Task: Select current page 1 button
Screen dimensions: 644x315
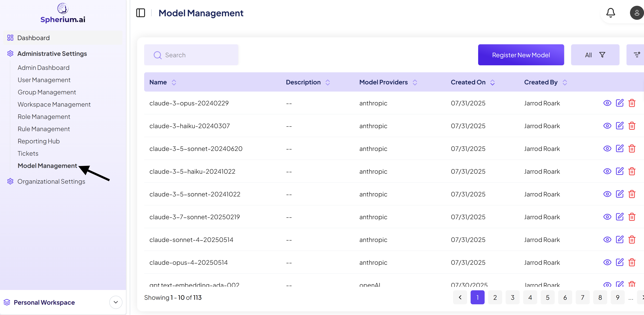Action: [x=477, y=297]
